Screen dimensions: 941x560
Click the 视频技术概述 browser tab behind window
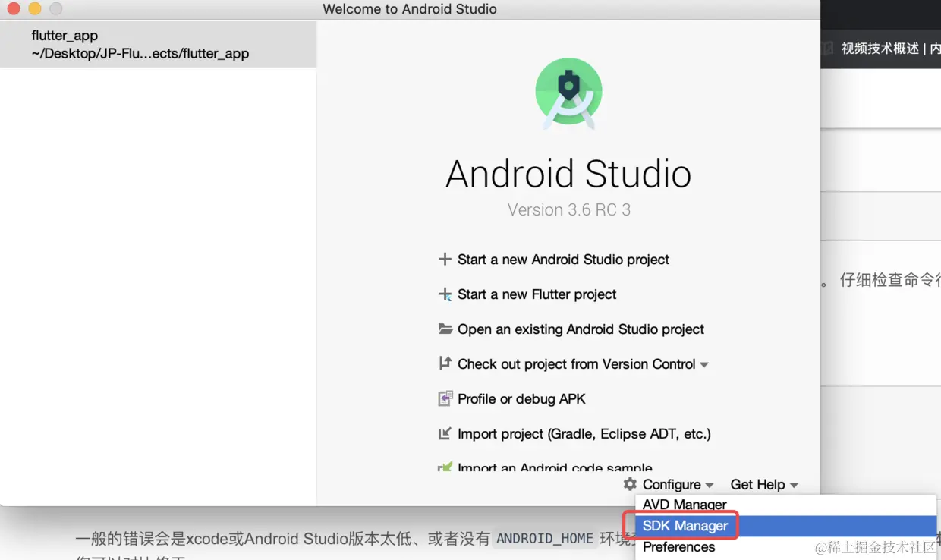tap(880, 49)
